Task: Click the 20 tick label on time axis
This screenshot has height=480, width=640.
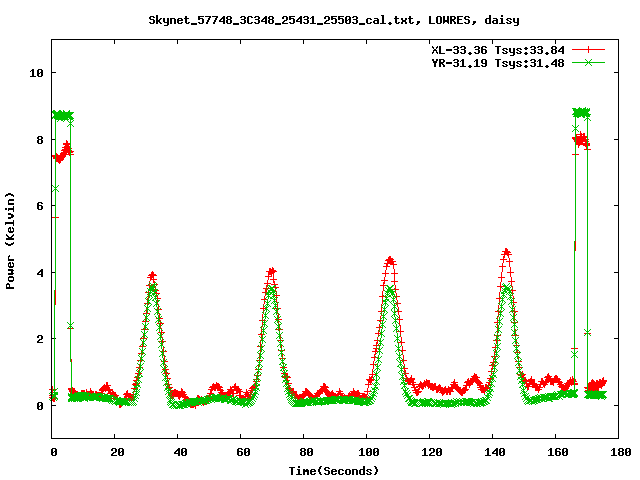Action: 116,452
